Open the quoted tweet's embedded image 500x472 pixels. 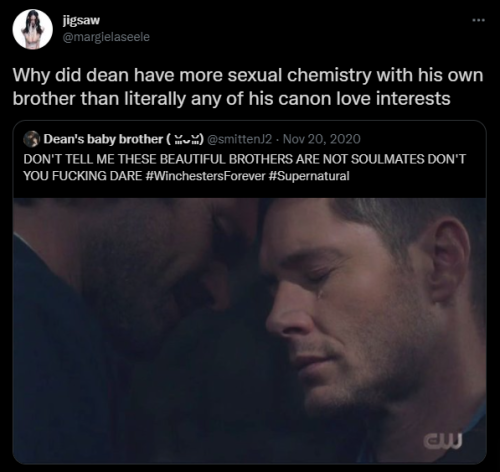click(x=250, y=331)
